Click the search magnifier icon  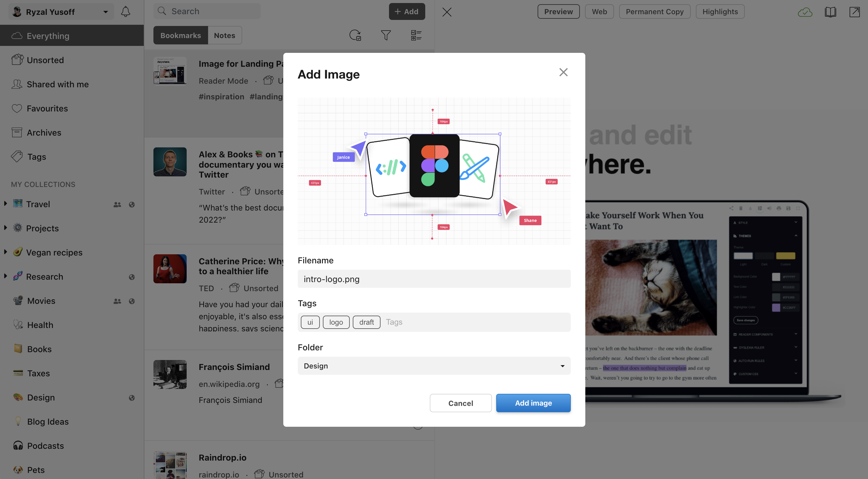162,11
